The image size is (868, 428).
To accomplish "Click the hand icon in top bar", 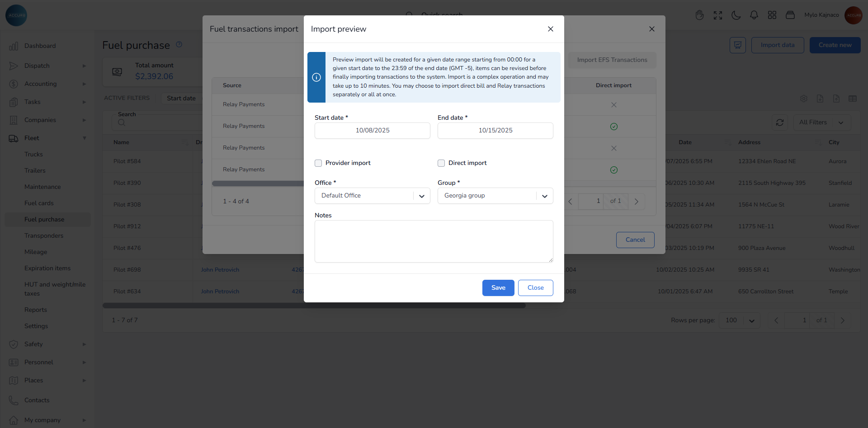I will click(x=699, y=15).
